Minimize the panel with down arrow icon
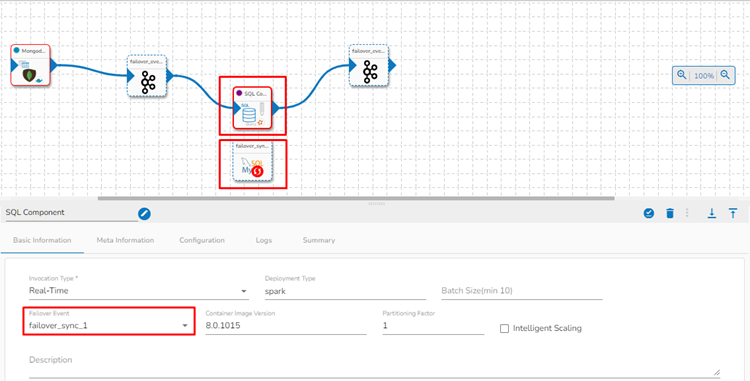 [712, 213]
